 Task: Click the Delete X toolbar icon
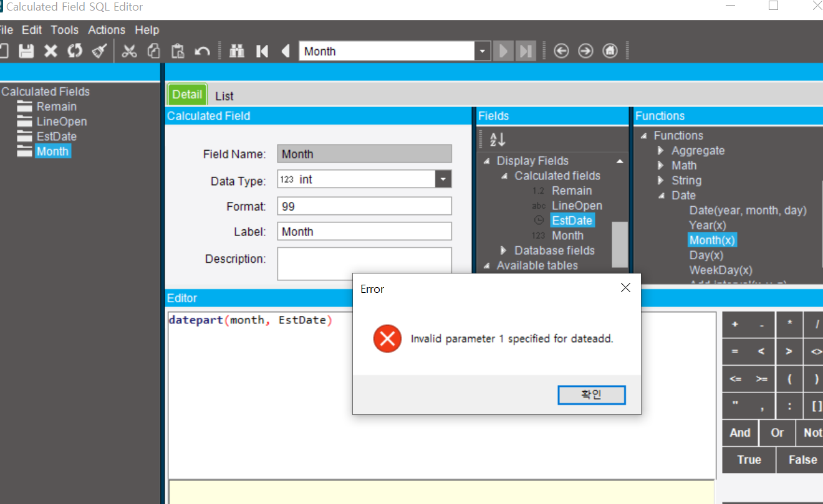51,51
